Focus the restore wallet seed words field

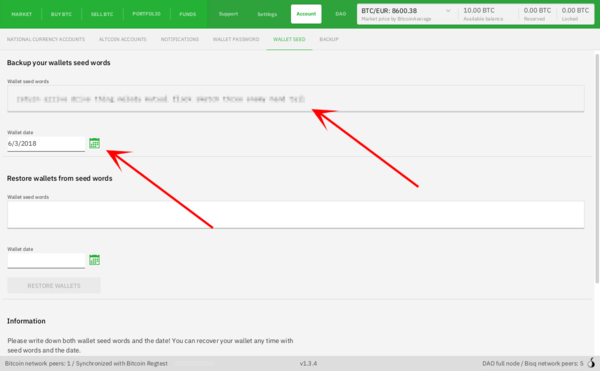(x=296, y=215)
